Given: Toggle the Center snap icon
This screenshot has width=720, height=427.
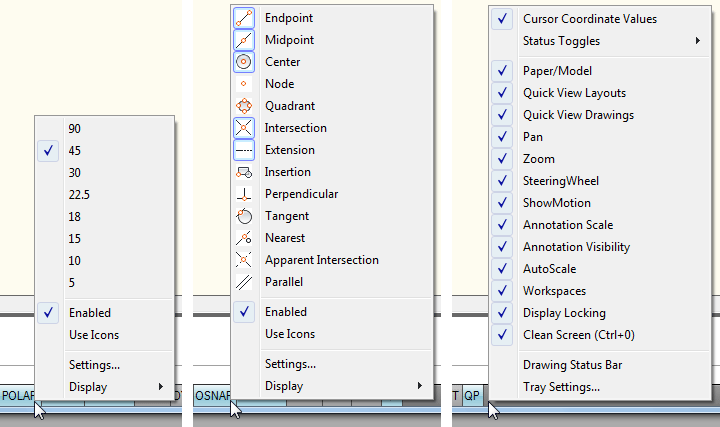Looking at the screenshot, I should click(x=244, y=62).
